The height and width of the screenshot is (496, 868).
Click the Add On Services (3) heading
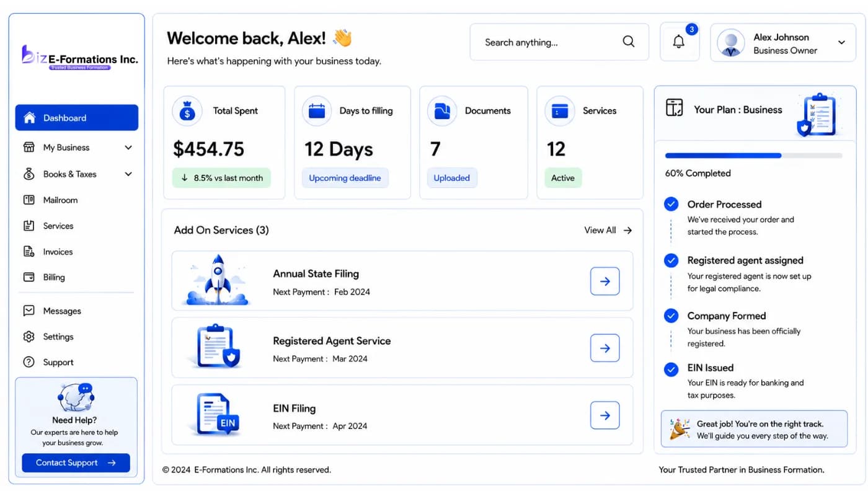point(221,230)
